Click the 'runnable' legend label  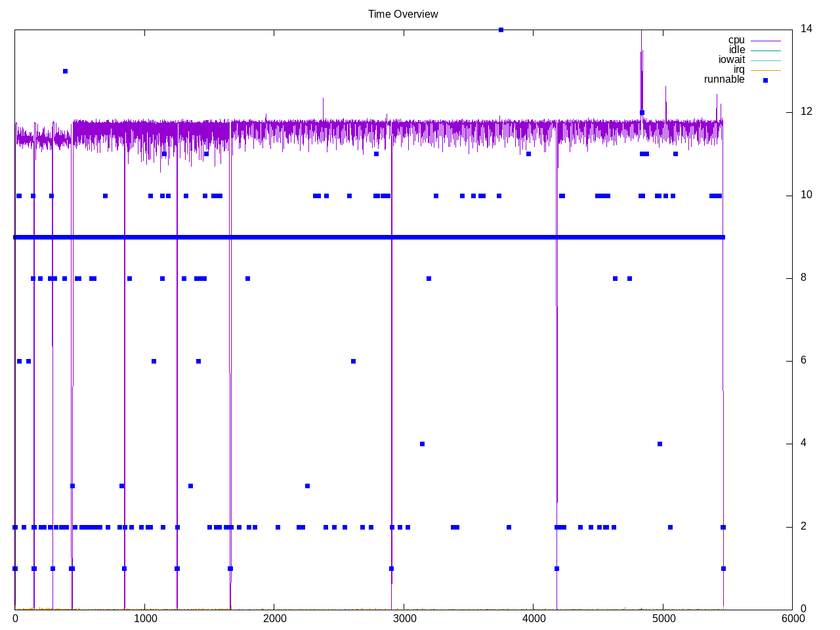[x=724, y=79]
